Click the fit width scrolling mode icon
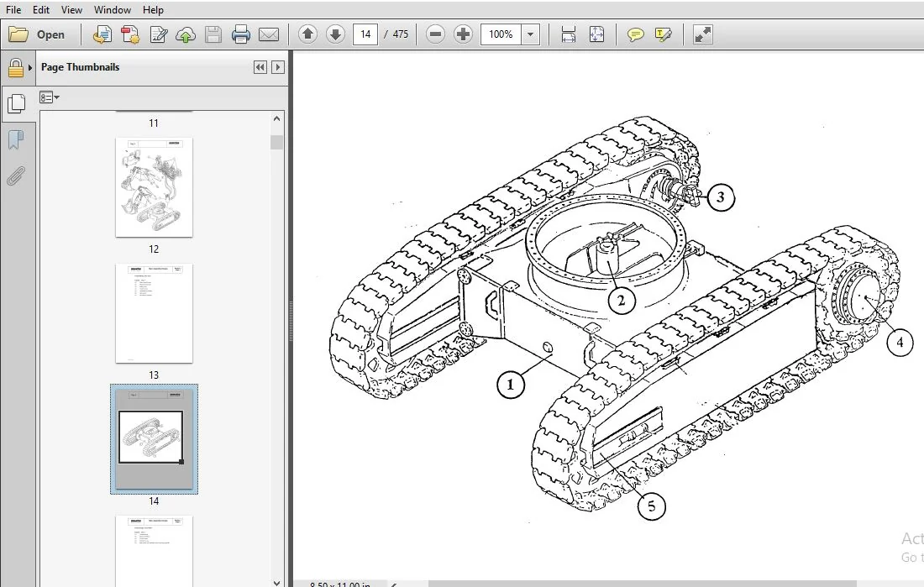This screenshot has height=587, width=924. click(x=569, y=34)
